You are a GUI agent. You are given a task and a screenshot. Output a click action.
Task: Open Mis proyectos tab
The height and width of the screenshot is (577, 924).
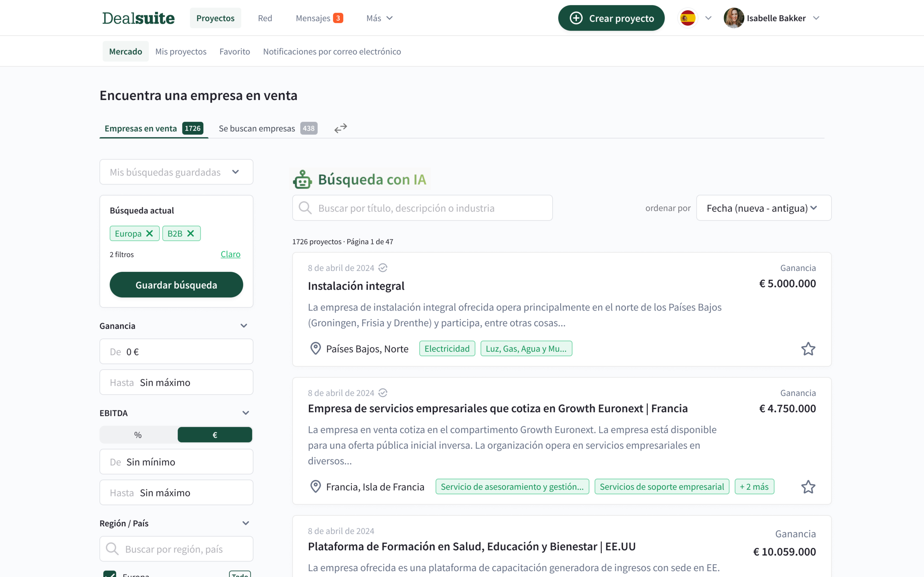[181, 52]
